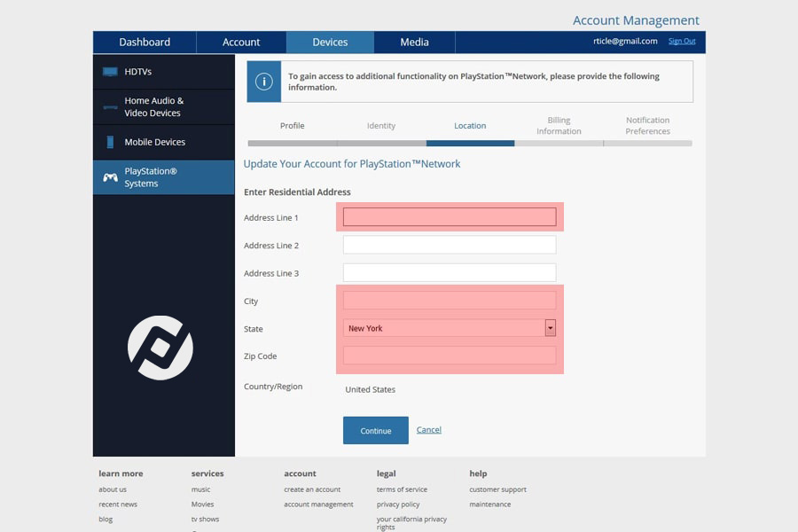Open the maintenance help link
798x532 pixels.
[490, 504]
